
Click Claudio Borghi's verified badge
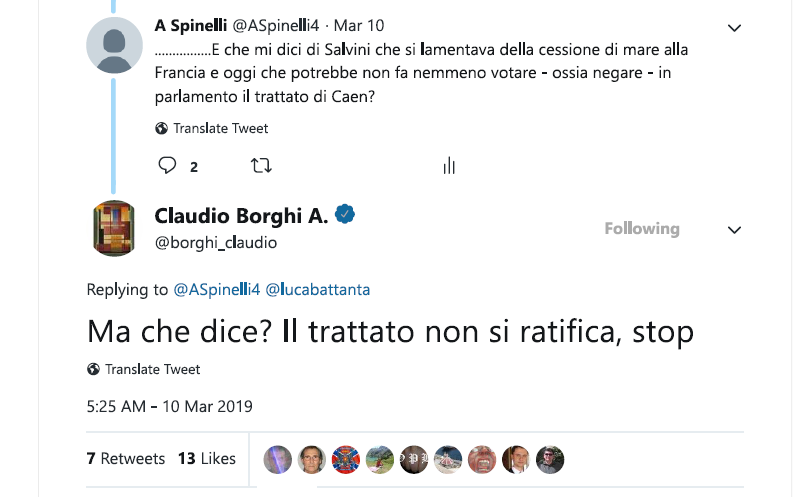pyautogui.click(x=346, y=214)
